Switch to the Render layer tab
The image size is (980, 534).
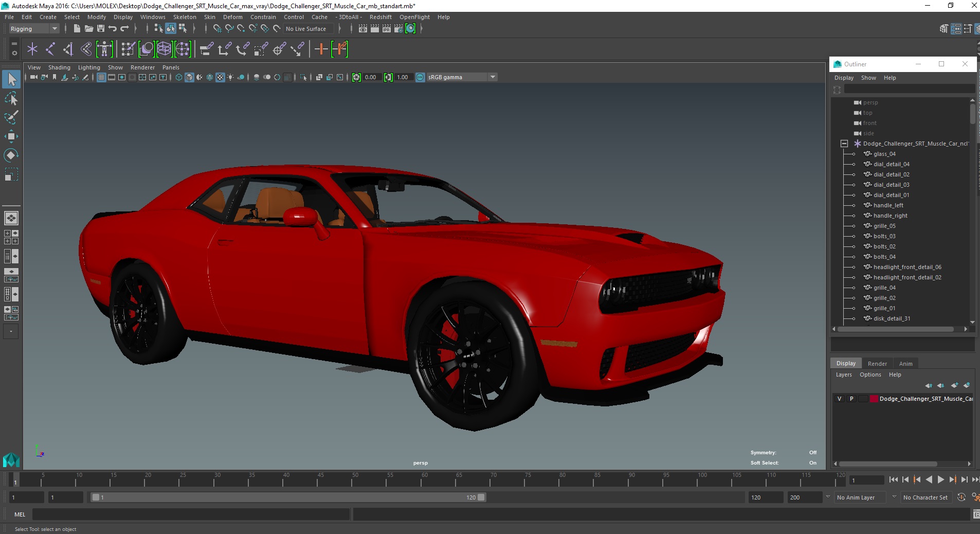click(877, 363)
